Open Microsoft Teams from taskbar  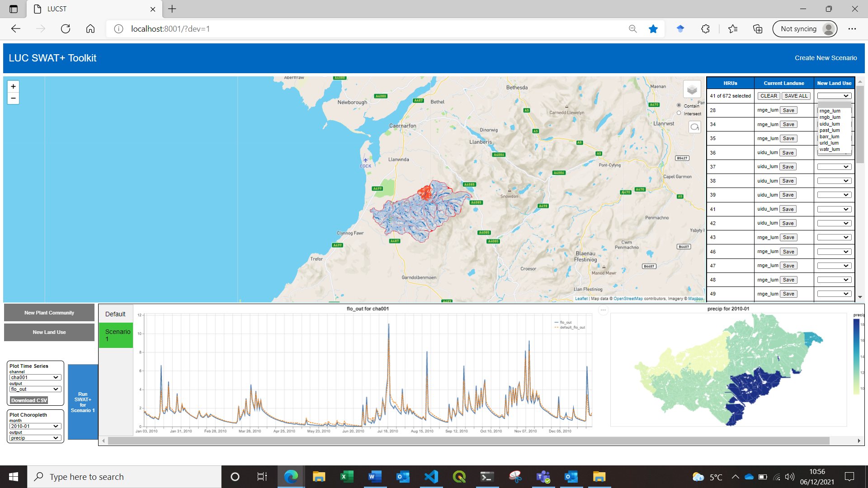pyautogui.click(x=543, y=477)
